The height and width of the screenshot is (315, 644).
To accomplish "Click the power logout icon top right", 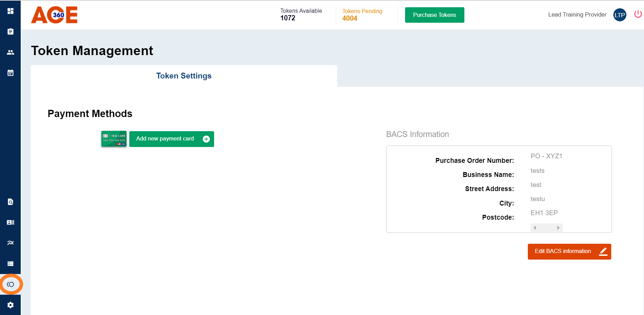I will (x=638, y=14).
